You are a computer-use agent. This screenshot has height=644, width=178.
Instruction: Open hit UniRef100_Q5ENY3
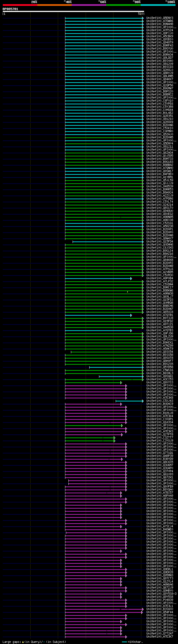click(x=160, y=18)
